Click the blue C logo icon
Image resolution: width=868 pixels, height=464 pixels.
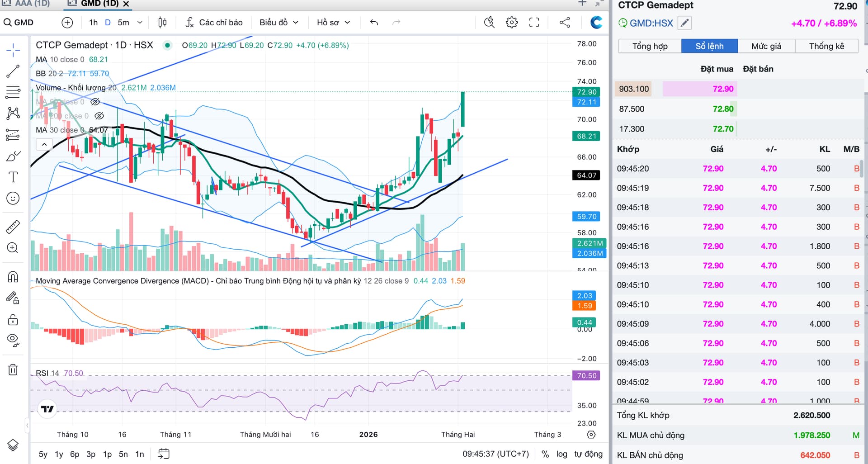(x=596, y=23)
